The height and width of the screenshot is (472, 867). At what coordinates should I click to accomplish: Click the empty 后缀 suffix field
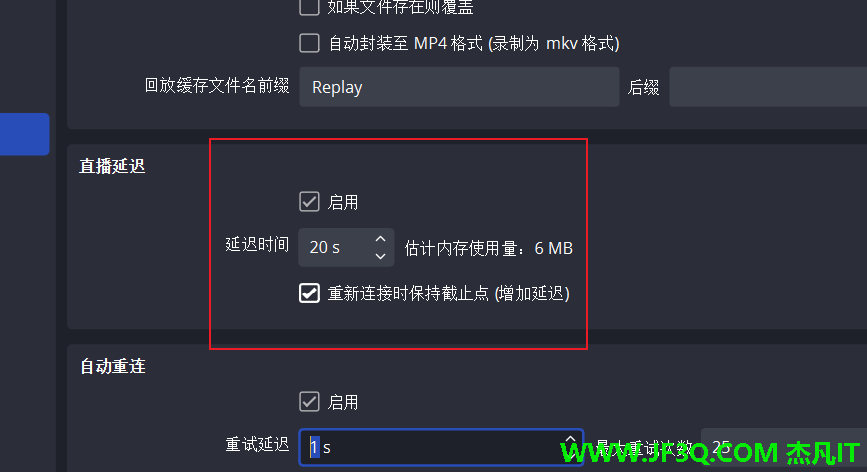coord(768,87)
